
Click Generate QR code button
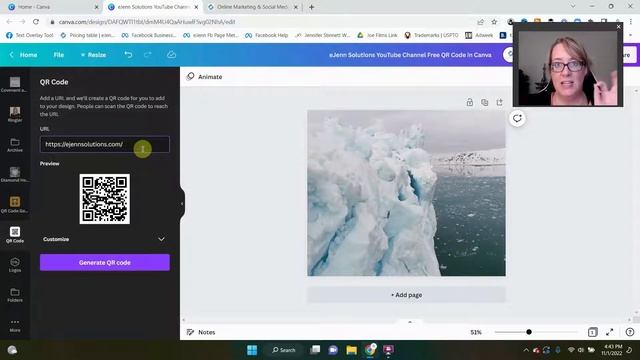click(x=104, y=262)
